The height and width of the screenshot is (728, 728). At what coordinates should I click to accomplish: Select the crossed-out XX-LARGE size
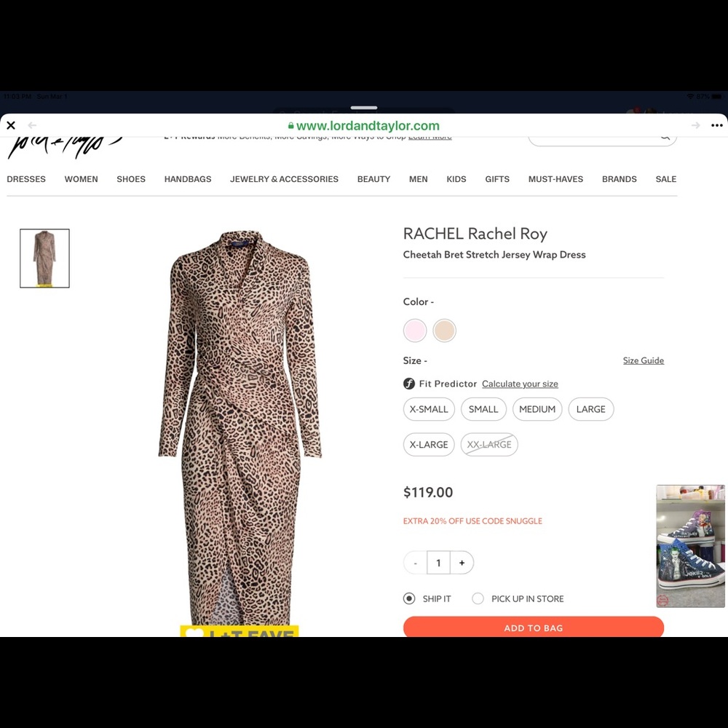[489, 445]
